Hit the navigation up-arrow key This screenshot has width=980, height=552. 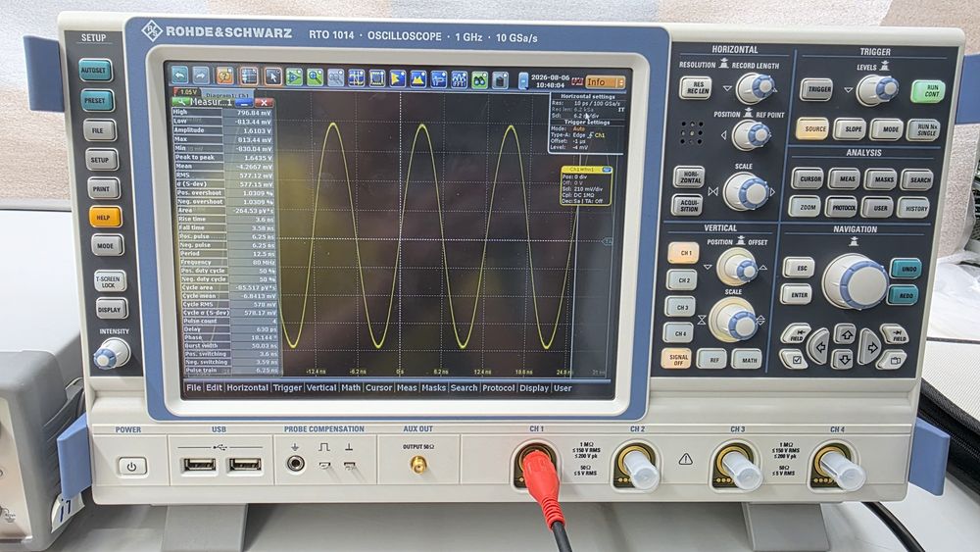[845, 334]
